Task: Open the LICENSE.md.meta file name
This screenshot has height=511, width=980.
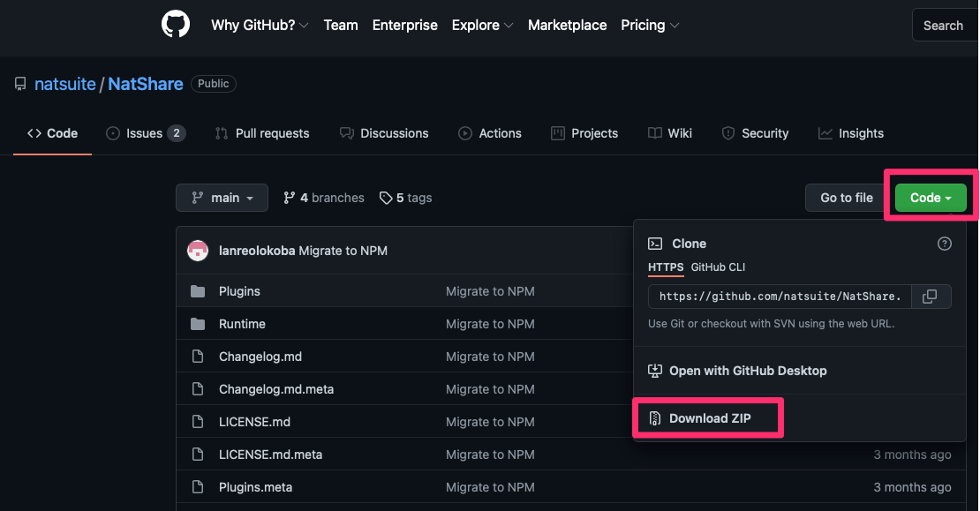Action: pos(271,455)
